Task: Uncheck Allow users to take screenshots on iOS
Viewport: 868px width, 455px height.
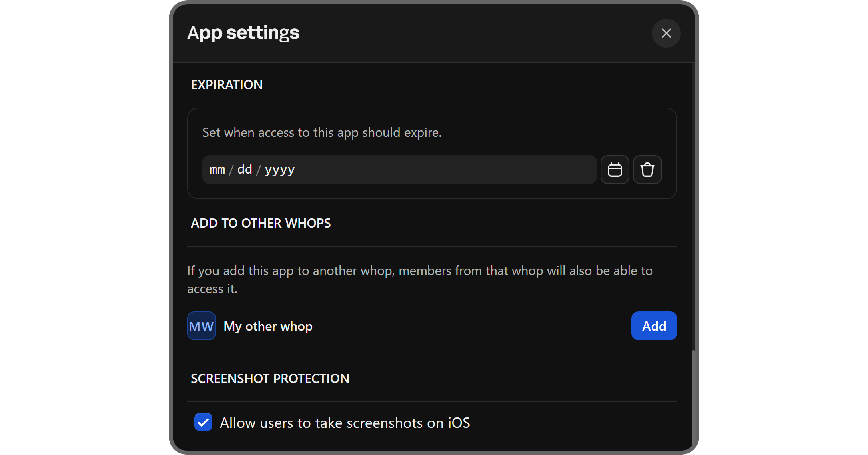Action: pyautogui.click(x=203, y=422)
